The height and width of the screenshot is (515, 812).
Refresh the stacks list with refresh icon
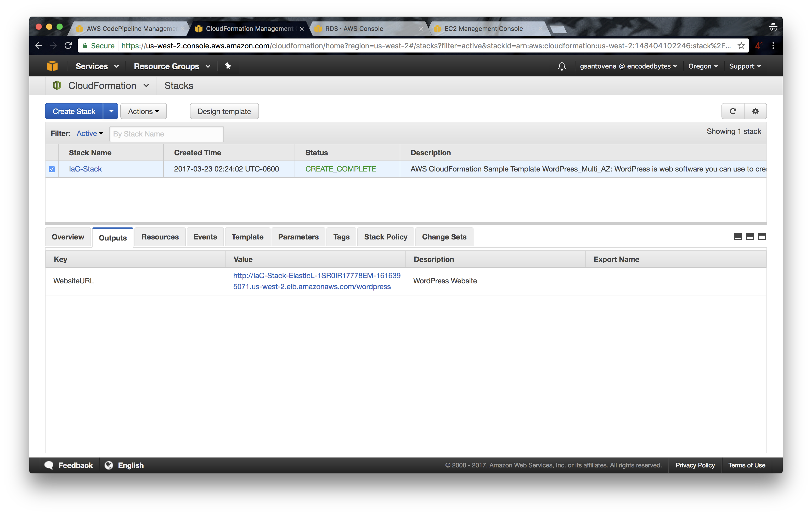(732, 111)
